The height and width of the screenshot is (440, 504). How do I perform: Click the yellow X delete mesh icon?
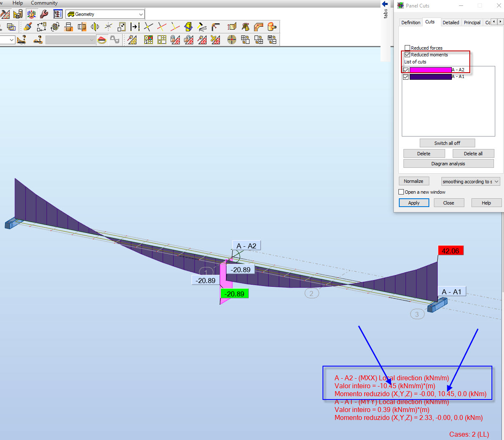click(x=215, y=40)
